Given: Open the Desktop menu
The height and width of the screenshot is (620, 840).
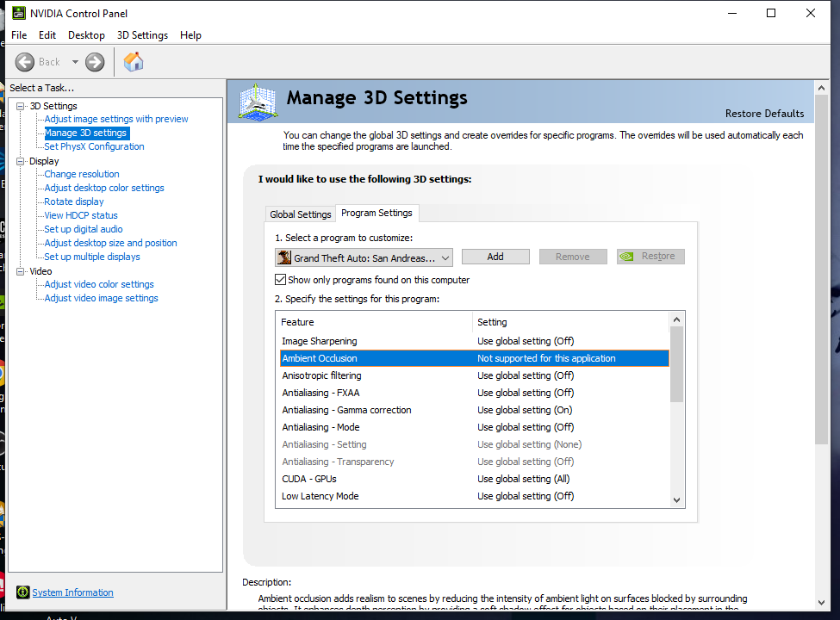Looking at the screenshot, I should [x=86, y=34].
